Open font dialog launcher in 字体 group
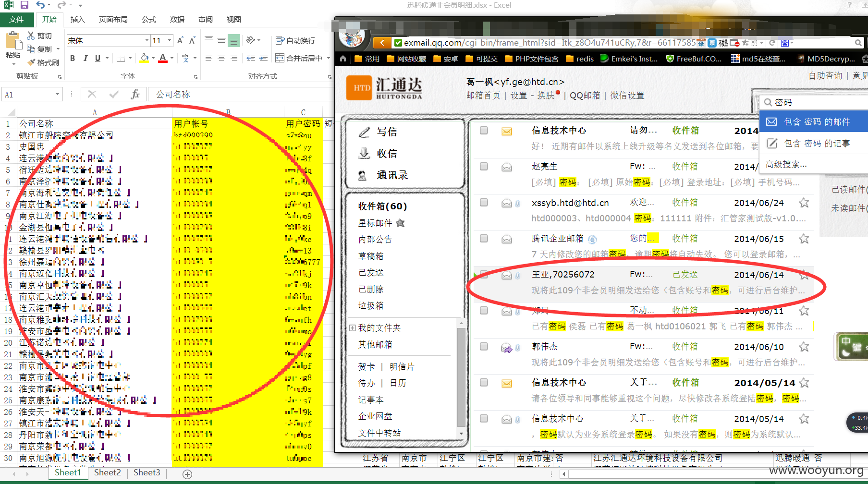The image size is (868, 484). 196,77
